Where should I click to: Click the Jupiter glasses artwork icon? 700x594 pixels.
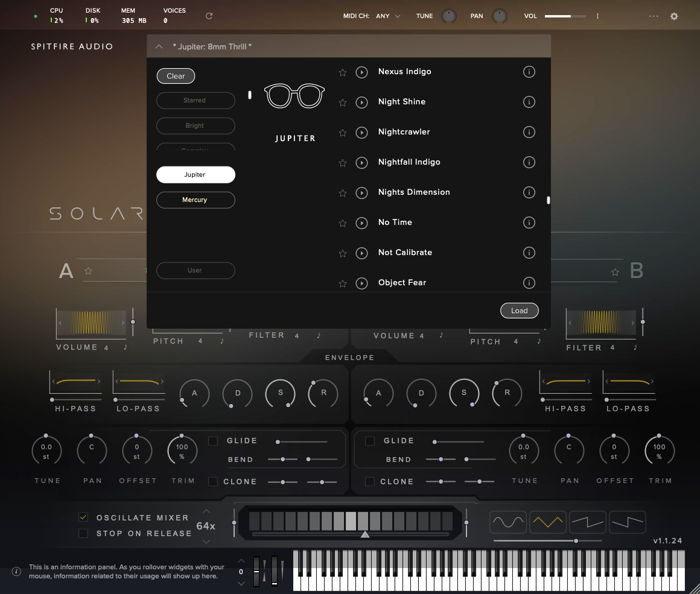[x=294, y=95]
